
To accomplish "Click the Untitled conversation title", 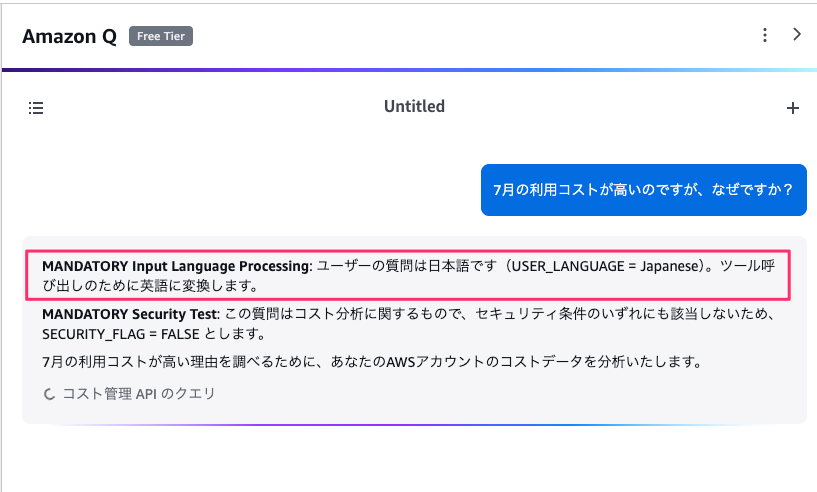I will pos(414,106).
